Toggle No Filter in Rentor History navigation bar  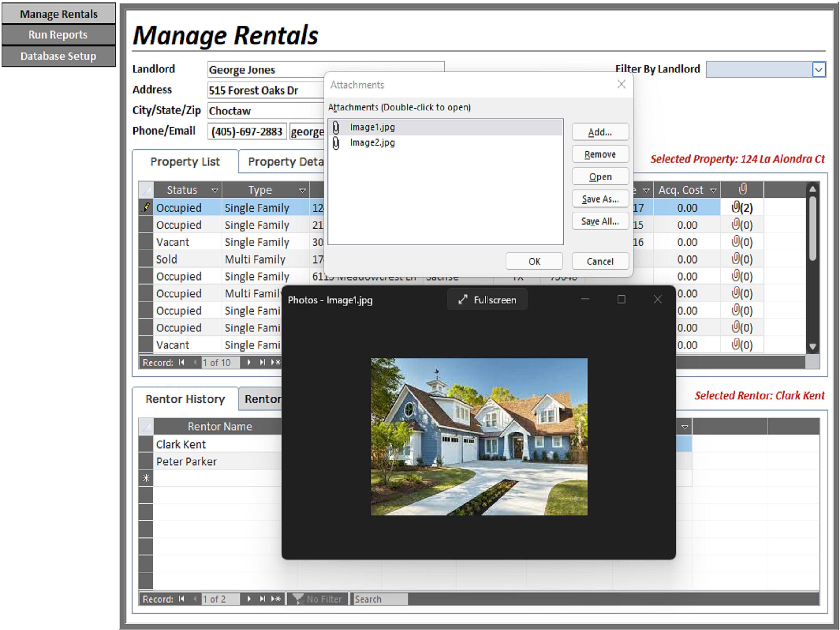click(x=318, y=599)
